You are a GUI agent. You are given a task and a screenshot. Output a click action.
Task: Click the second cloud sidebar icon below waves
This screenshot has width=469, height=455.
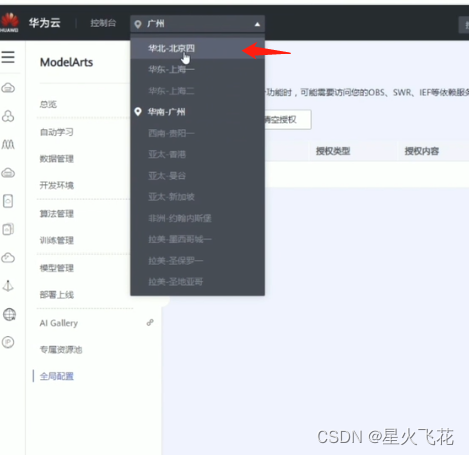coord(8,173)
